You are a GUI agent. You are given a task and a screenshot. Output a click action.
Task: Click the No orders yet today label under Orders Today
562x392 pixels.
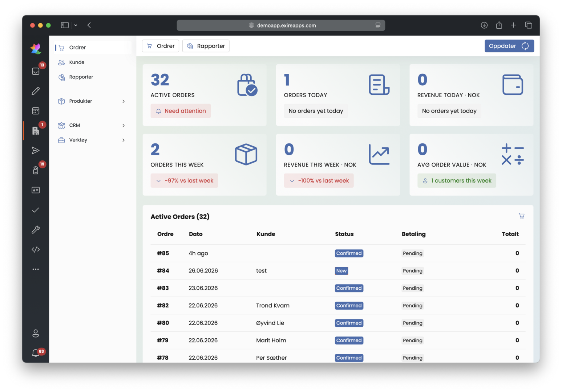point(316,111)
